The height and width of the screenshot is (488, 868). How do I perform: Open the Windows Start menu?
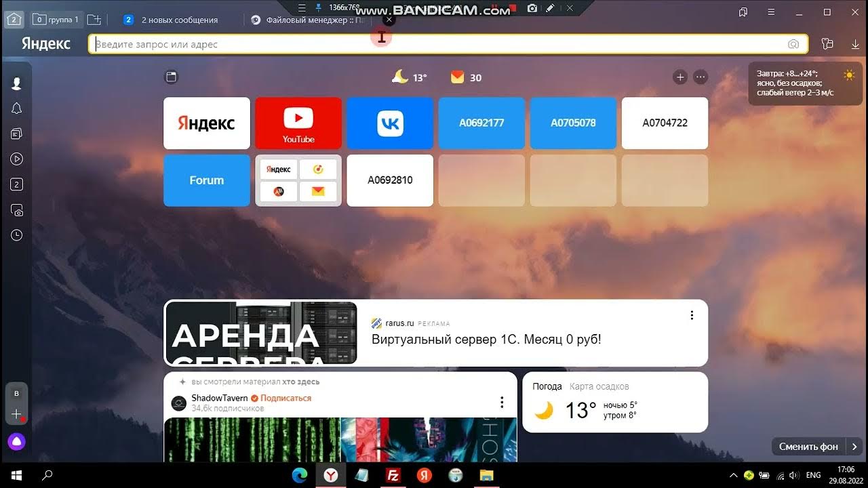pyautogui.click(x=17, y=475)
